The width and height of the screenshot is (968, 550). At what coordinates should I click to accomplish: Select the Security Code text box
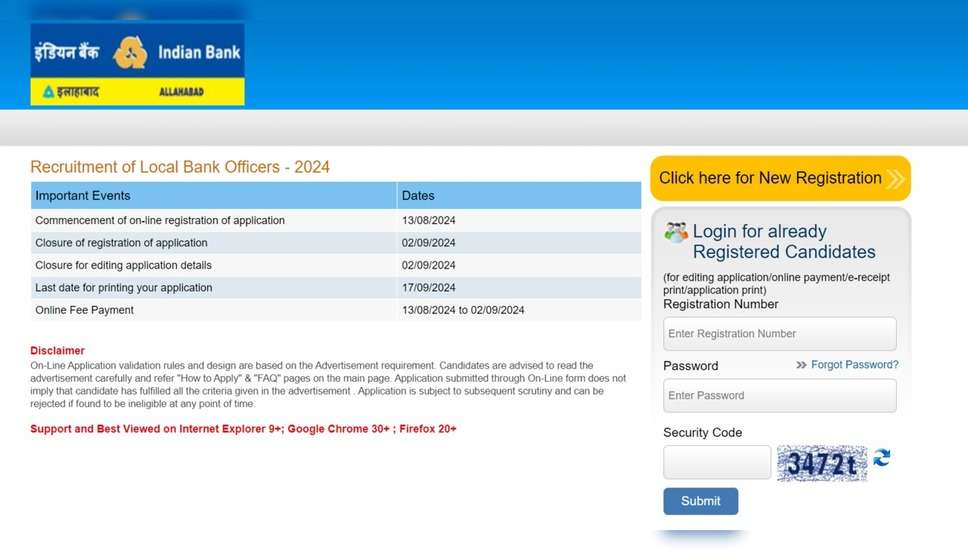[x=717, y=463]
